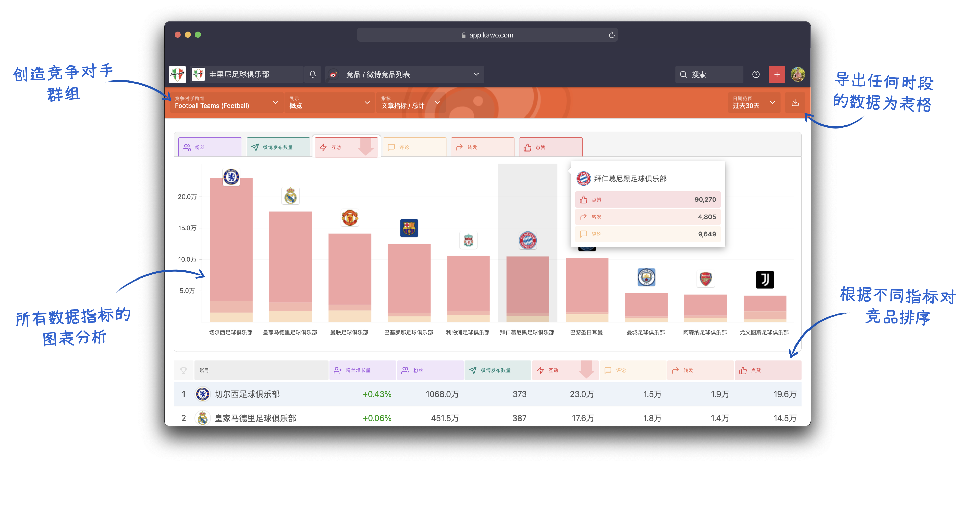Click the trophy ranking column icon

(183, 370)
